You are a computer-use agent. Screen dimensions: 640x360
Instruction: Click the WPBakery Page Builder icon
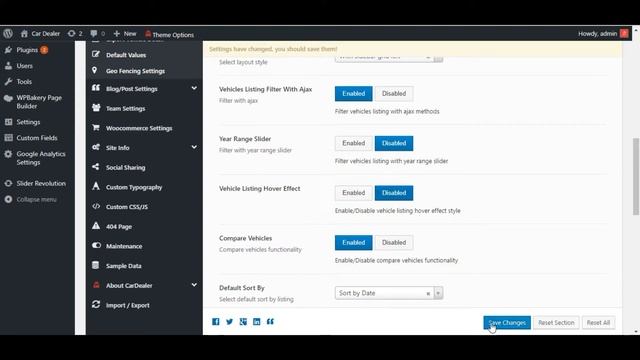tap(8, 98)
